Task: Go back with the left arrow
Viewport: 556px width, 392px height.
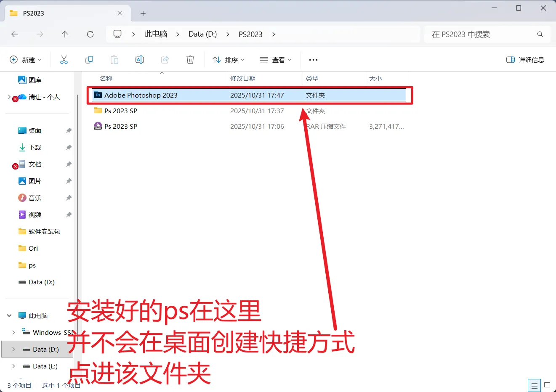Action: click(x=15, y=34)
